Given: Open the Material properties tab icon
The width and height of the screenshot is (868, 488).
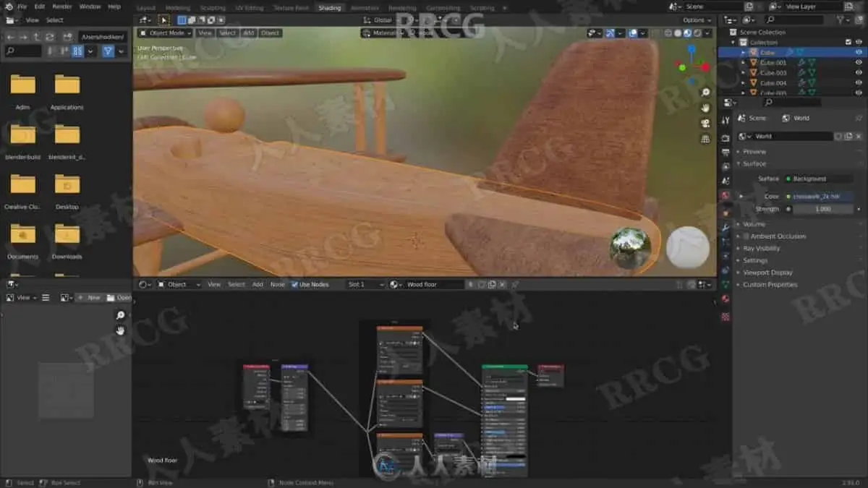Looking at the screenshot, I should [726, 299].
